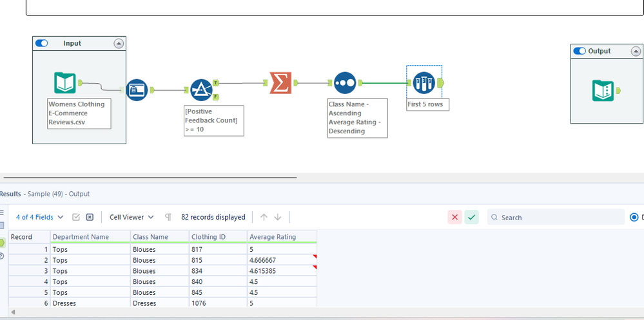
Task: Select the Sample tool labeled First 5 rows
Action: coord(424,83)
